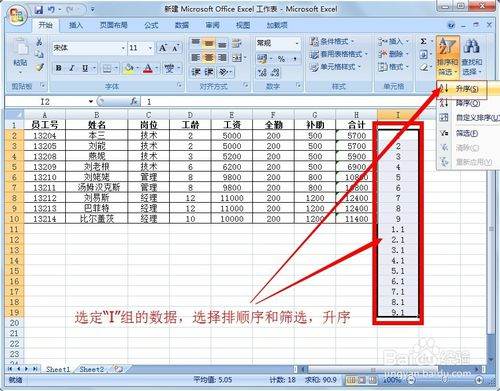Switch to the Sheet2 worksheet tab
The width and height of the screenshot is (500, 391).
92,369
